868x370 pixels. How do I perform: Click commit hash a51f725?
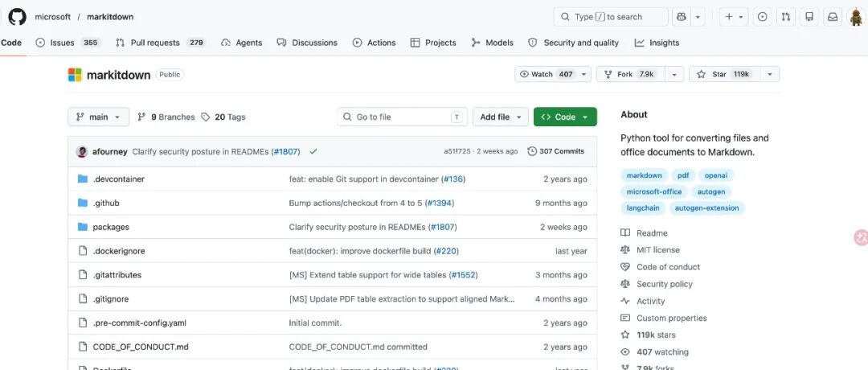pyautogui.click(x=457, y=151)
